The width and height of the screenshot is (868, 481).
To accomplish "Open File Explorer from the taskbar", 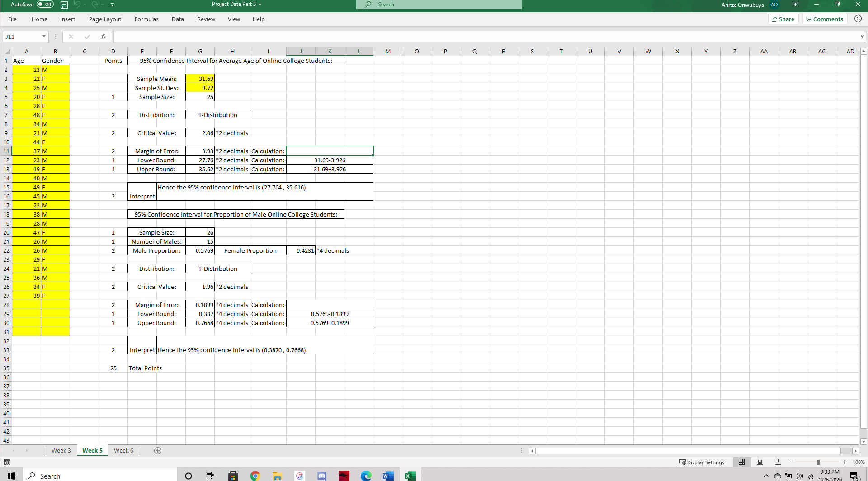I will pos(277,476).
